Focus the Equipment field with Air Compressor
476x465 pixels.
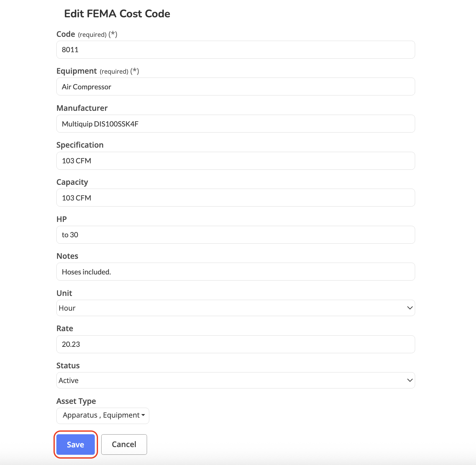click(x=235, y=86)
